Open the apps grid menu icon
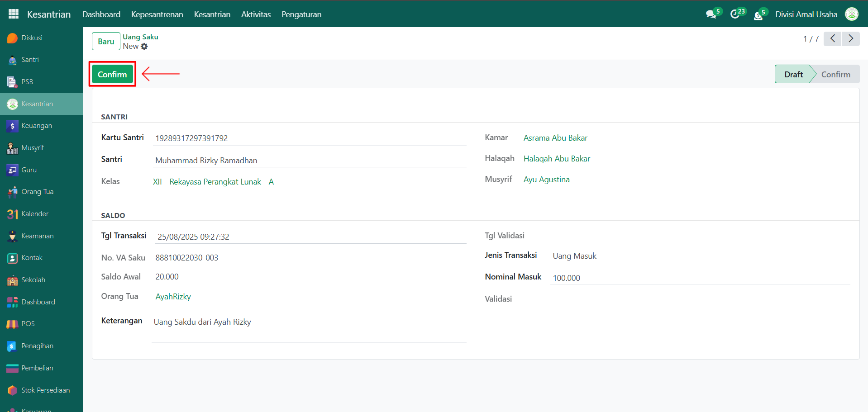 point(14,14)
